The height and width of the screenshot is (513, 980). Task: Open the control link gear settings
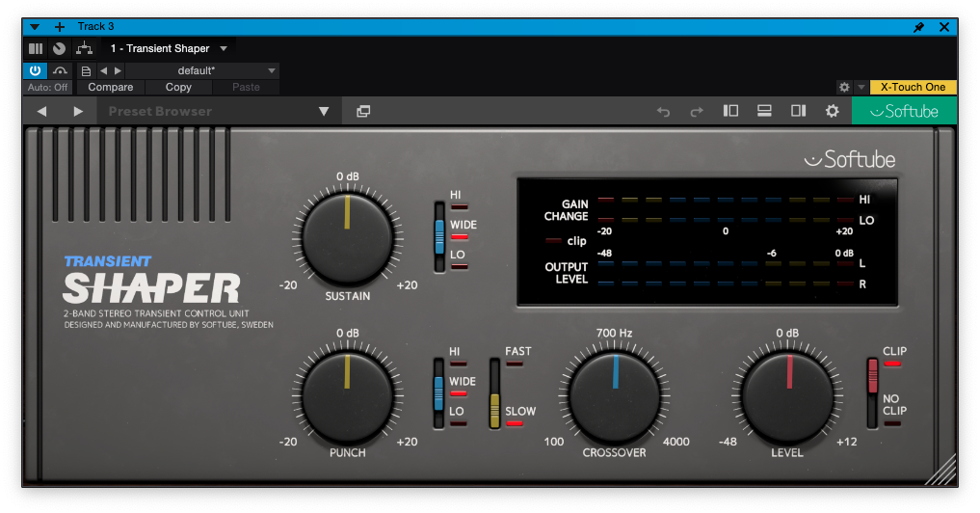coord(844,87)
